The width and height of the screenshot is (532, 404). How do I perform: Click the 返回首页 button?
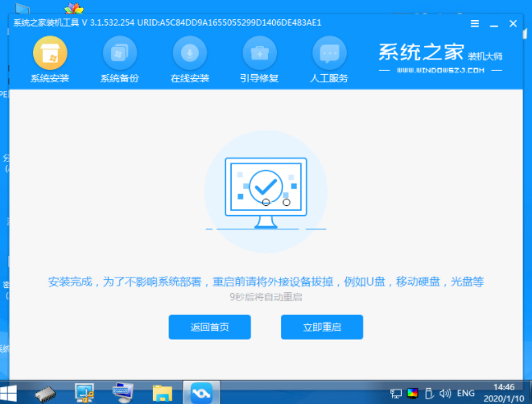point(210,327)
